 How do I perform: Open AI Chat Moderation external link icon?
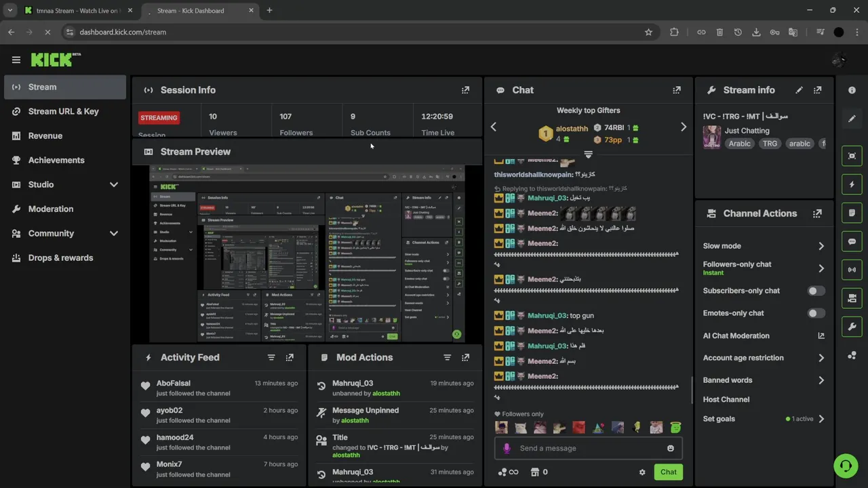[821, 335]
